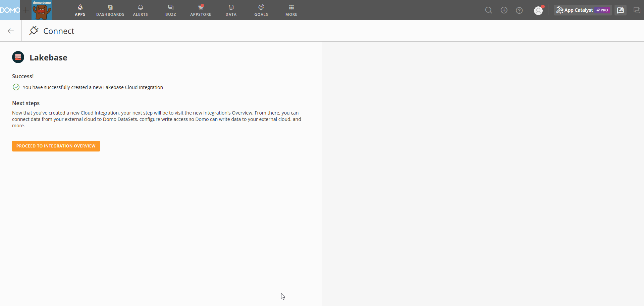
Task: Open the Alerts bell menu
Action: click(141, 10)
